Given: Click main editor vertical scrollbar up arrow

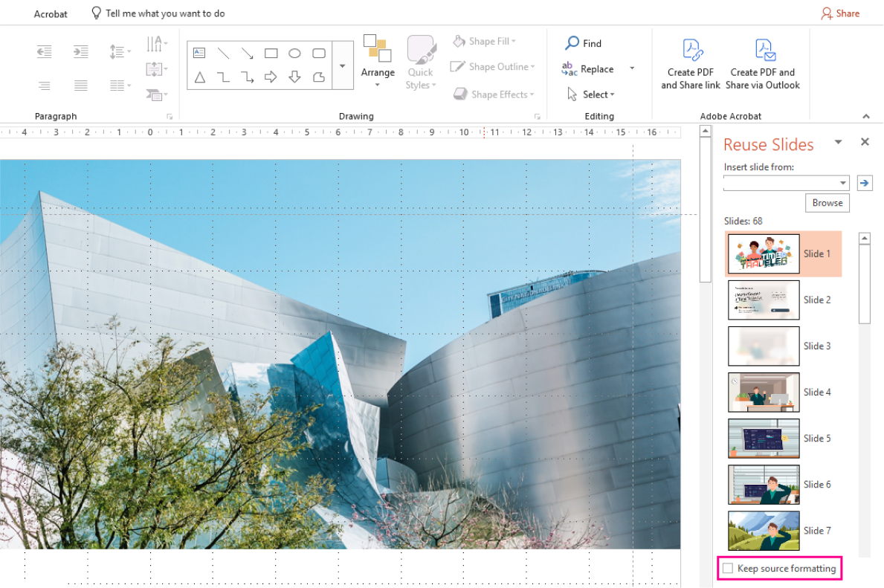Looking at the screenshot, I should pyautogui.click(x=706, y=132).
